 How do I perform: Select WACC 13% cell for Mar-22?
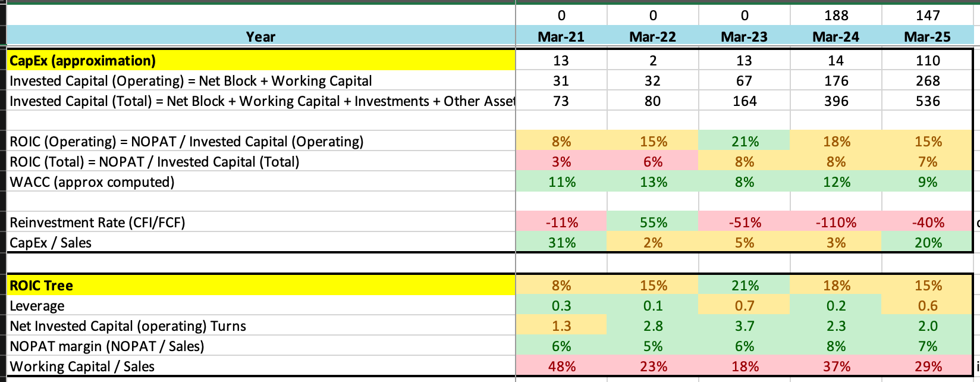(x=652, y=182)
